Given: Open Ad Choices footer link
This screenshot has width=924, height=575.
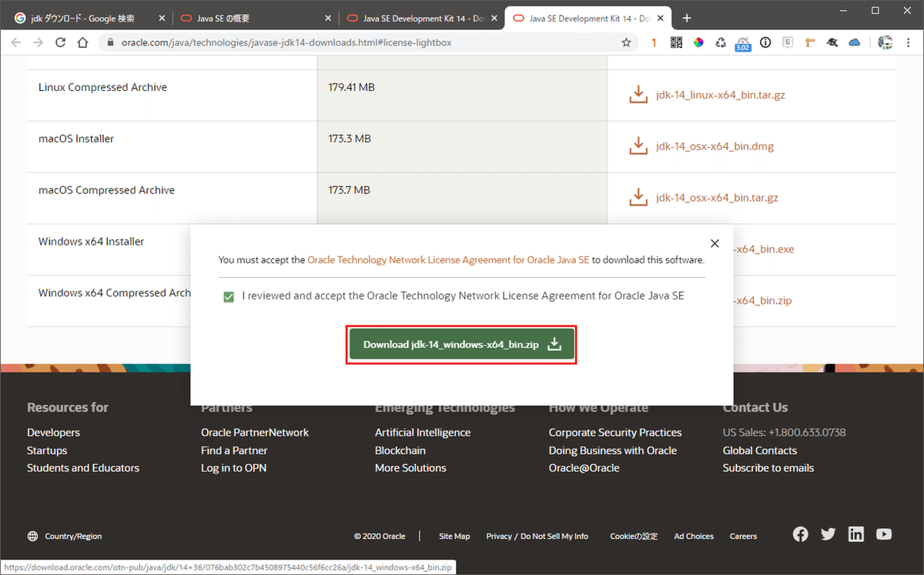Looking at the screenshot, I should tap(694, 537).
